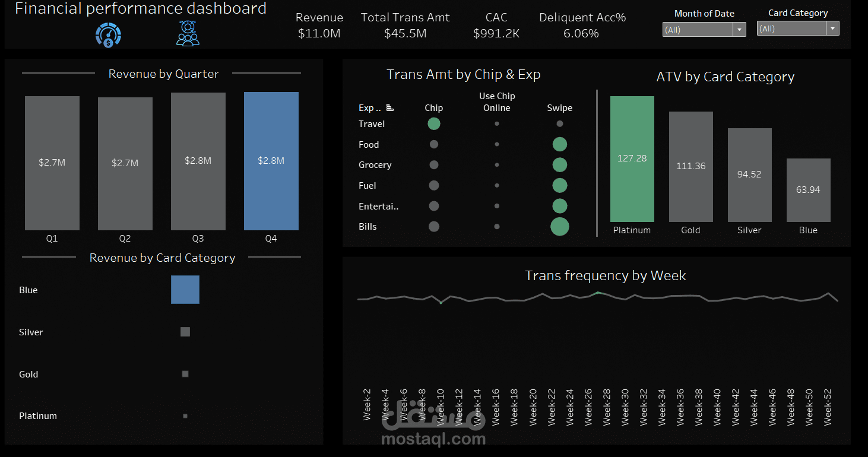The height and width of the screenshot is (457, 868).
Task: Click the Platinum bar in ATV chart
Action: (x=632, y=158)
